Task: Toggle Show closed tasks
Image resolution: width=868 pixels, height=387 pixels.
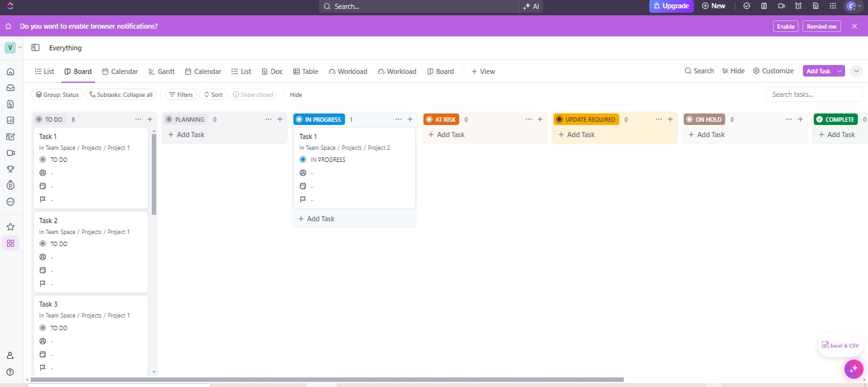Action: pos(253,94)
